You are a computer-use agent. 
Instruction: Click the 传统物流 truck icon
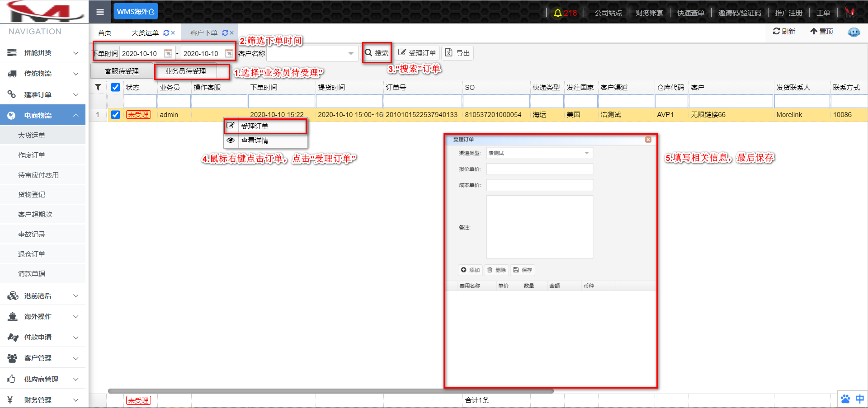[x=12, y=74]
